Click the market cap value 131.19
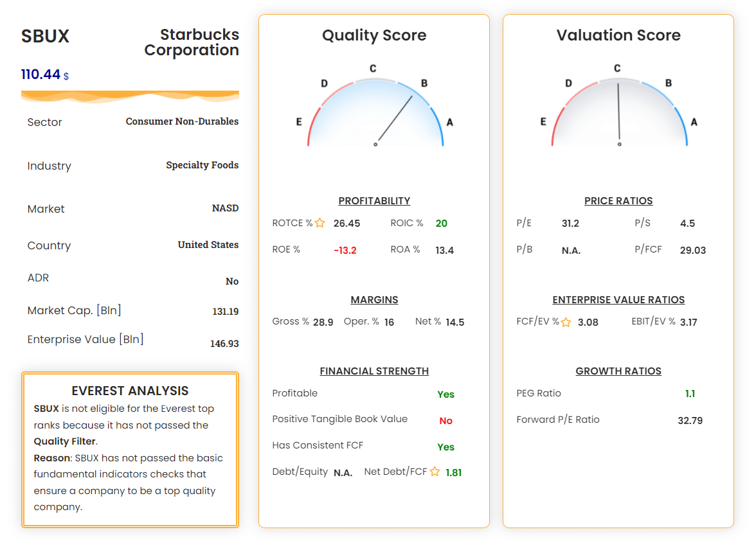Image resolution: width=756 pixels, height=541 pixels. (226, 312)
